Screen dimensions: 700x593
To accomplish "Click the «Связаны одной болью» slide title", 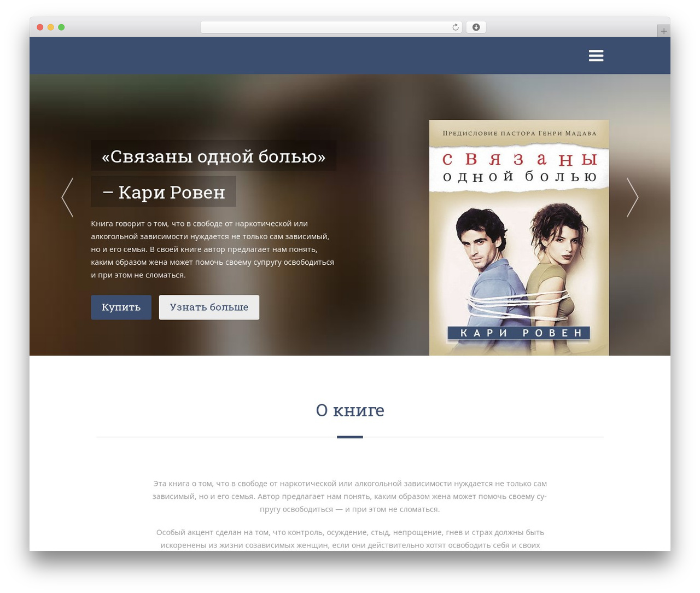I will click(x=214, y=156).
